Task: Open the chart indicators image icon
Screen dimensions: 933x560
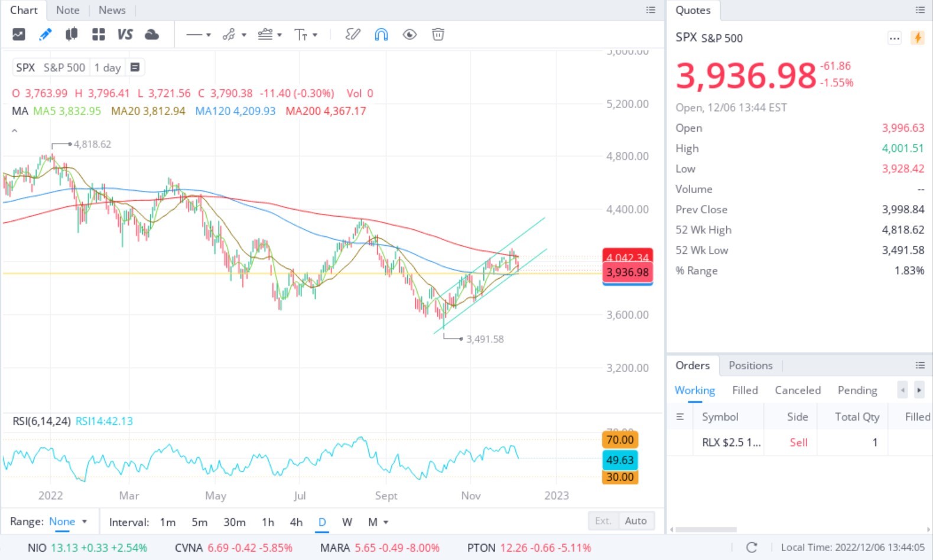Action: [19, 35]
